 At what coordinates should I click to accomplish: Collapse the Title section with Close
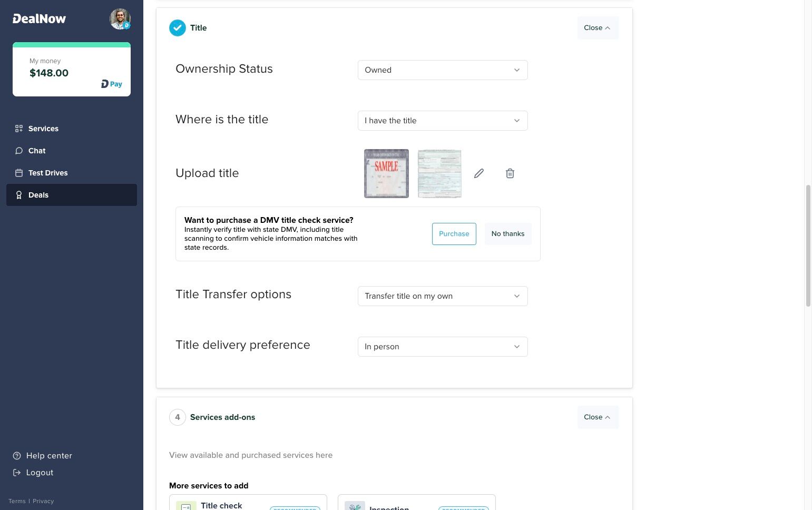coord(597,28)
